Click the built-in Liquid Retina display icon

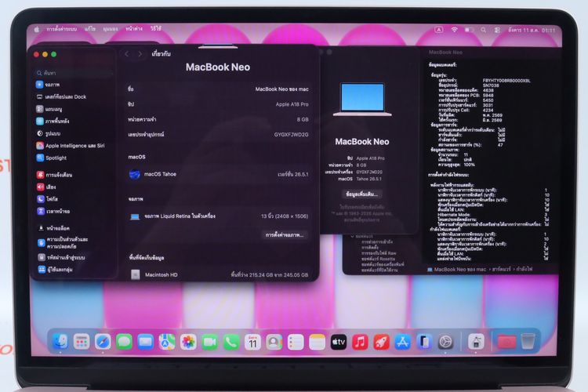(135, 217)
